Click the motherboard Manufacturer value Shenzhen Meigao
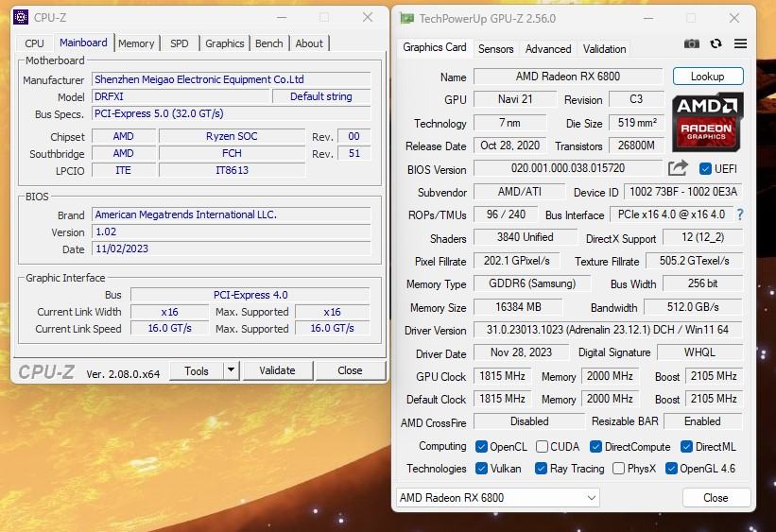This screenshot has width=776, height=532. [x=232, y=79]
